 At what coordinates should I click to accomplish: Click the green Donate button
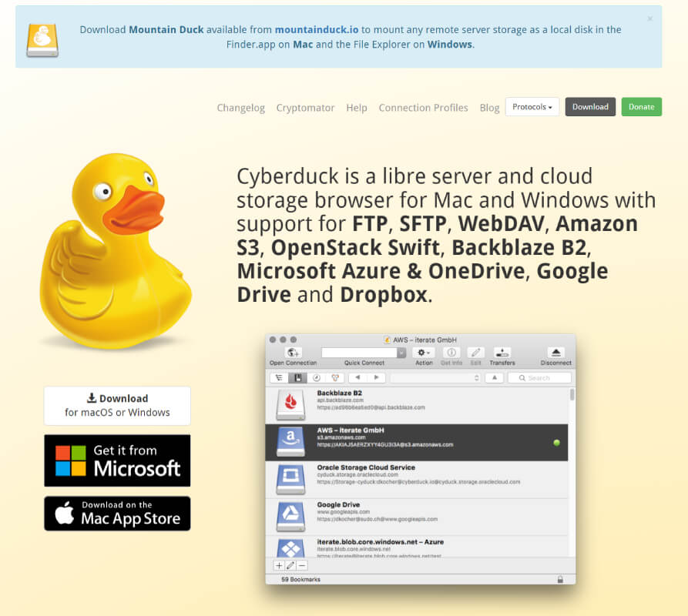point(641,106)
